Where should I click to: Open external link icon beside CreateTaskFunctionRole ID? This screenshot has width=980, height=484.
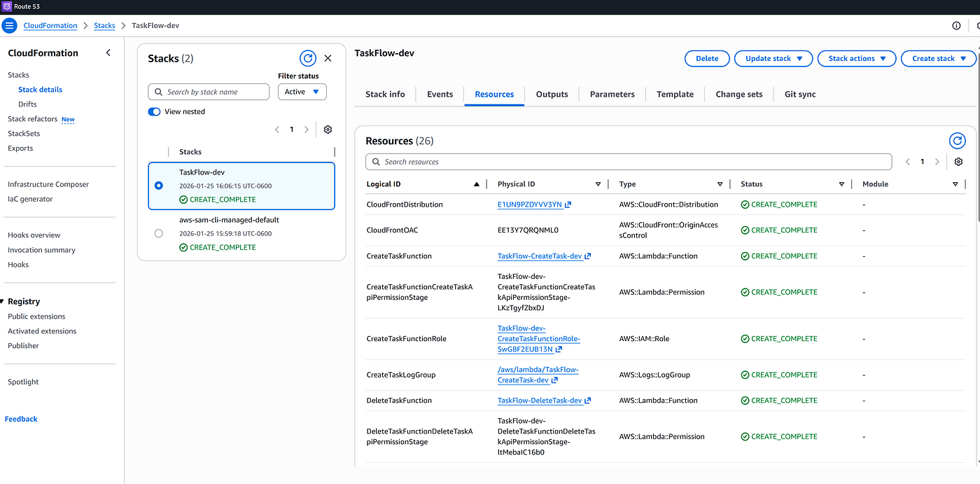pyautogui.click(x=559, y=349)
